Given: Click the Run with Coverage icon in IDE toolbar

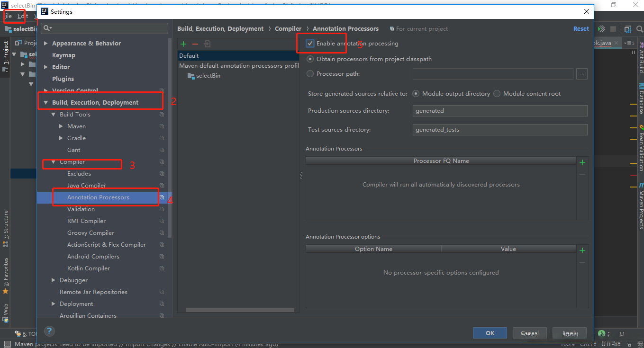Looking at the screenshot, I should click(x=601, y=29).
